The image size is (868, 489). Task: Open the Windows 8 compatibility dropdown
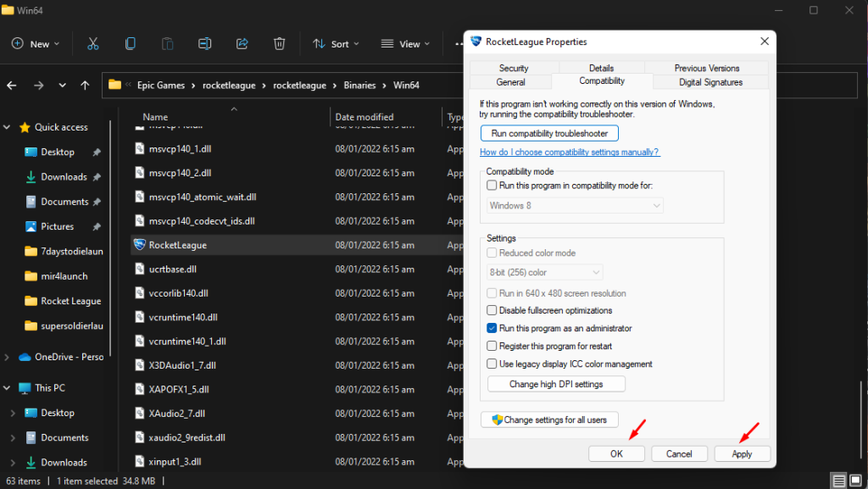(575, 206)
